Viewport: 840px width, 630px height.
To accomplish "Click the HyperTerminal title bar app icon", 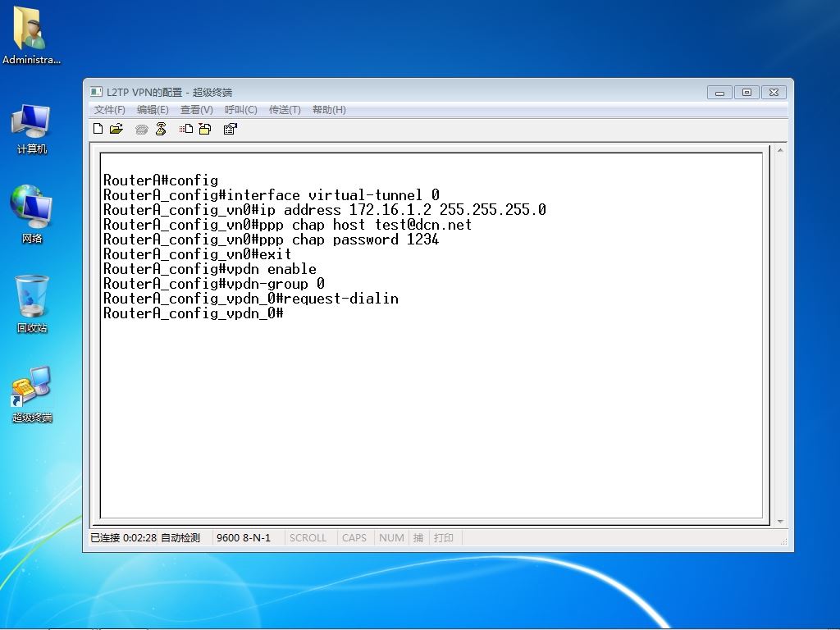I will pyautogui.click(x=96, y=92).
